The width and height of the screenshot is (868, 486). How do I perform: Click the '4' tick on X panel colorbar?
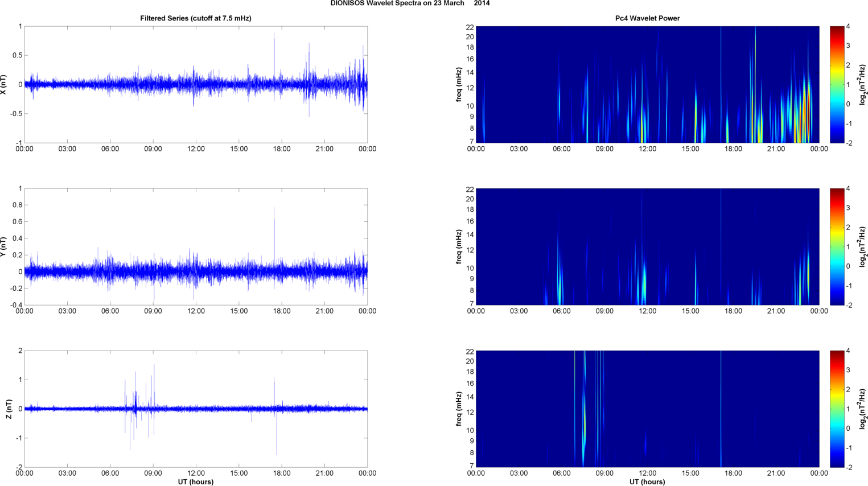[x=849, y=27]
